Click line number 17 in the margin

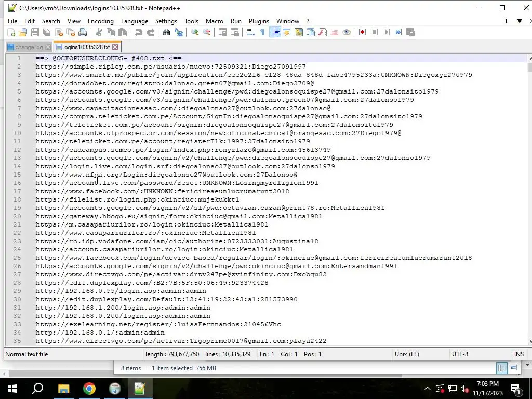(x=17, y=191)
